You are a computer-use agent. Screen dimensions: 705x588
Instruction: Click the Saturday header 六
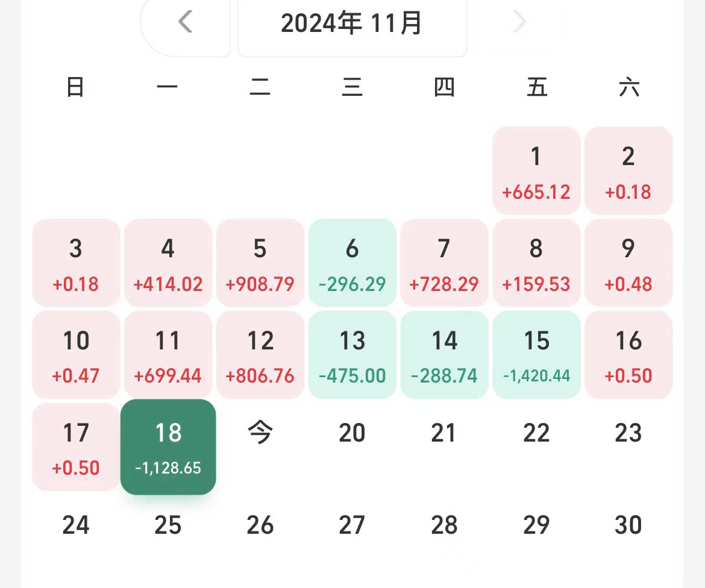628,87
